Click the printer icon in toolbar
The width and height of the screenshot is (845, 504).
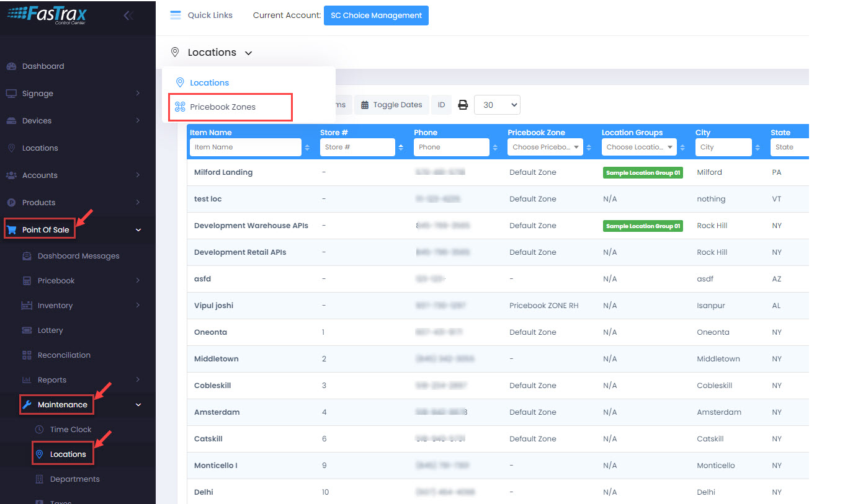coord(463,105)
